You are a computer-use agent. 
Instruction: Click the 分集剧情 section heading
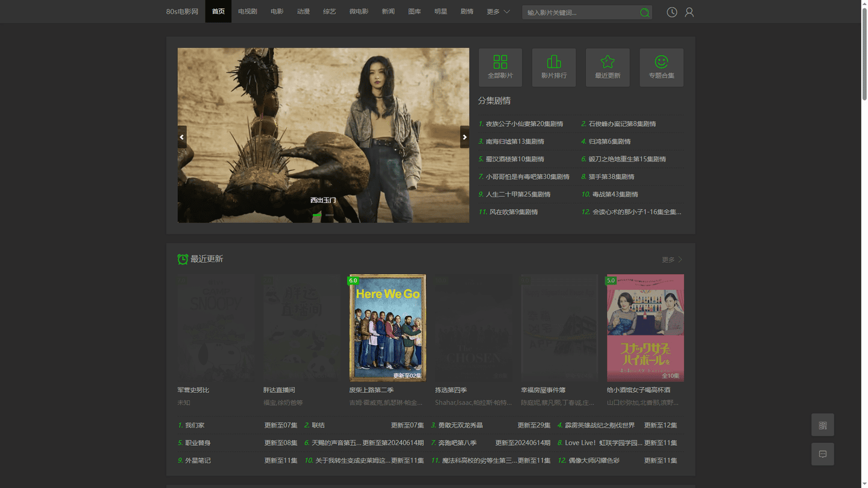pos(494,101)
